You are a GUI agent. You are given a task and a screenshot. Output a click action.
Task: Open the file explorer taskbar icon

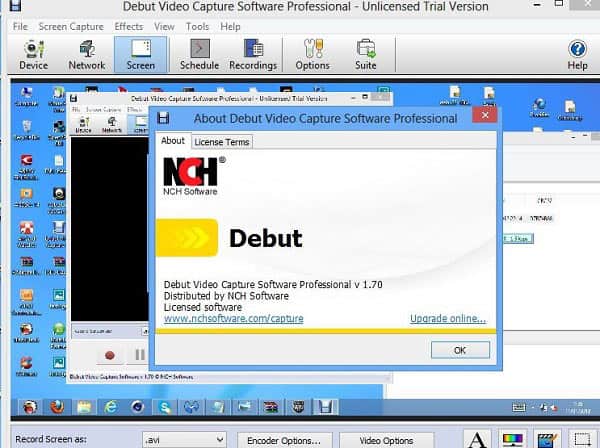(x=84, y=407)
